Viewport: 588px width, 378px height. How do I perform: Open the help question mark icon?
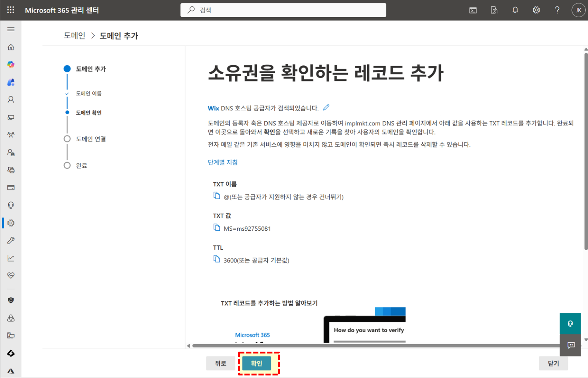(x=557, y=10)
